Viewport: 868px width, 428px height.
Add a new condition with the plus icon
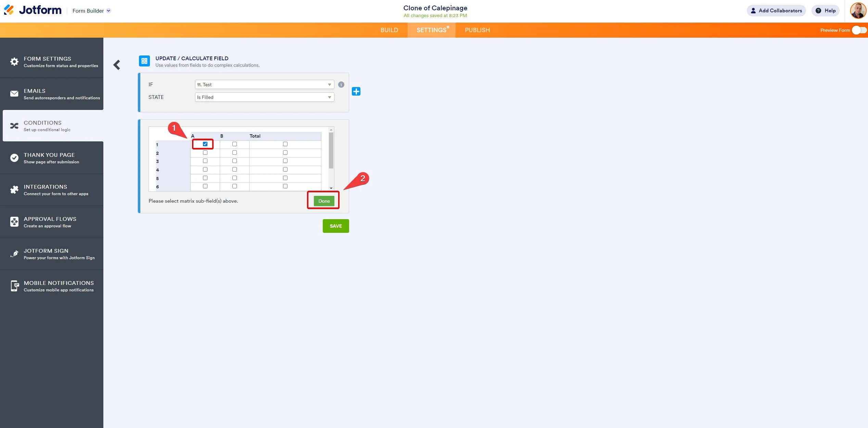356,91
